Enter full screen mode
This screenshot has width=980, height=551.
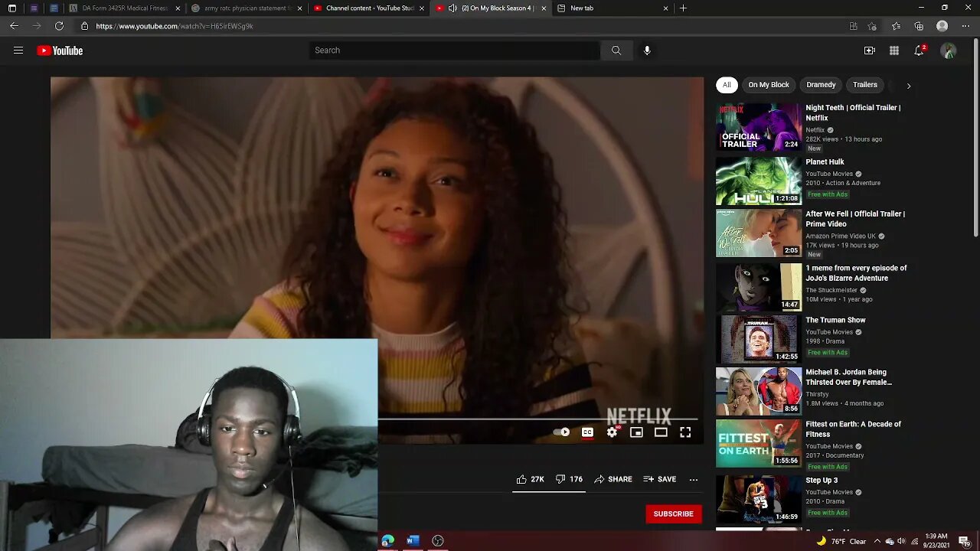click(x=685, y=432)
